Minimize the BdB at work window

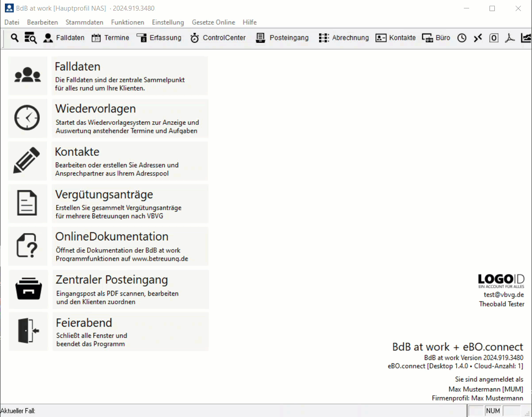click(466, 8)
